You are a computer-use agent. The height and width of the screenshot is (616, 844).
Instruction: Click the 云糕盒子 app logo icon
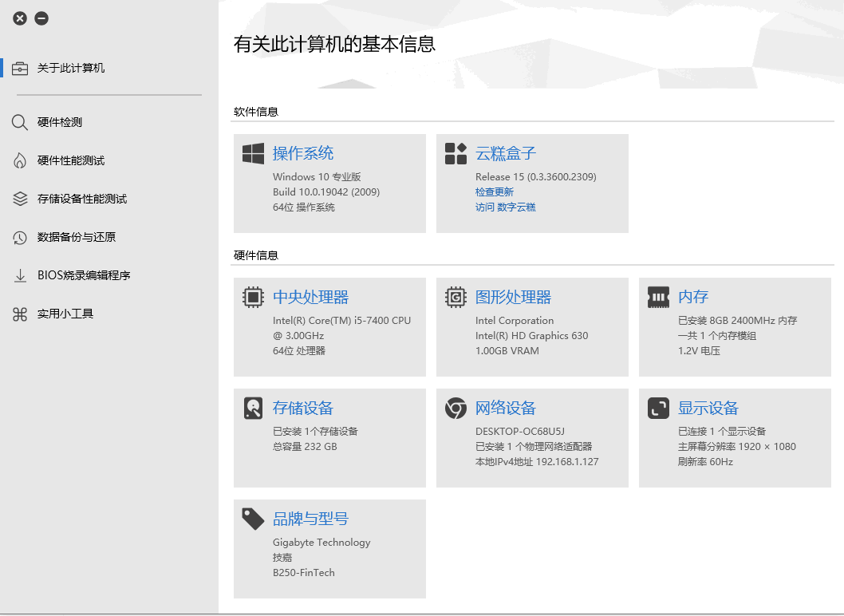coord(456,153)
